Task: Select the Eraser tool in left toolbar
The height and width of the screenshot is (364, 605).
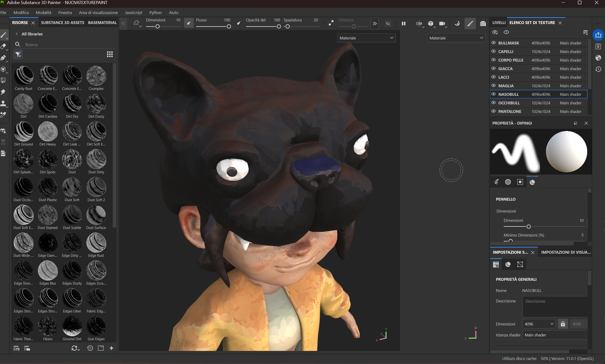Action: pos(3,47)
